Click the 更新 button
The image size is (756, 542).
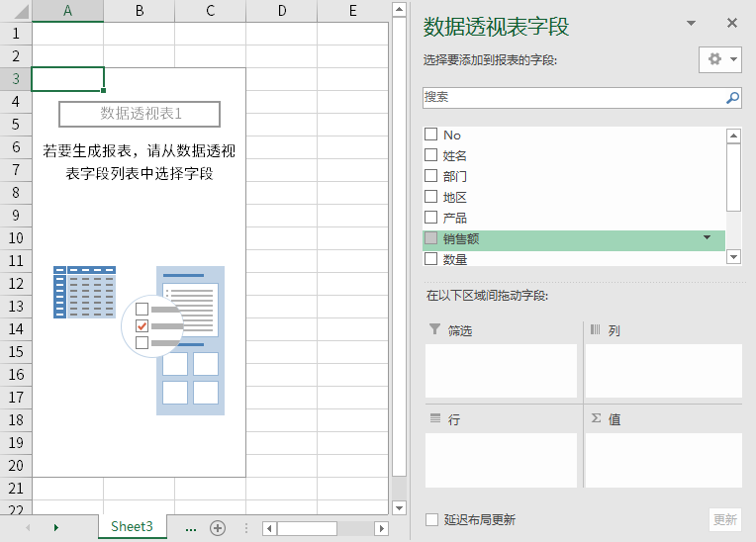[x=724, y=519]
